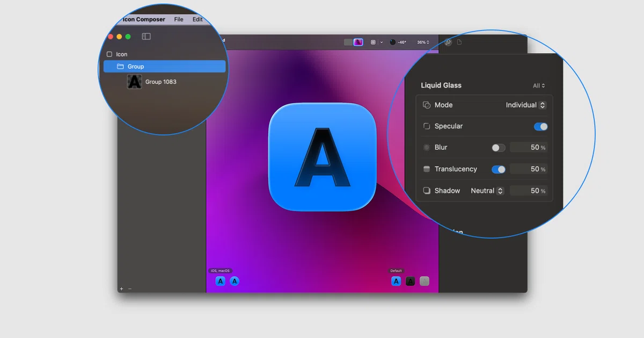Click the Shadow icon

coord(427,191)
